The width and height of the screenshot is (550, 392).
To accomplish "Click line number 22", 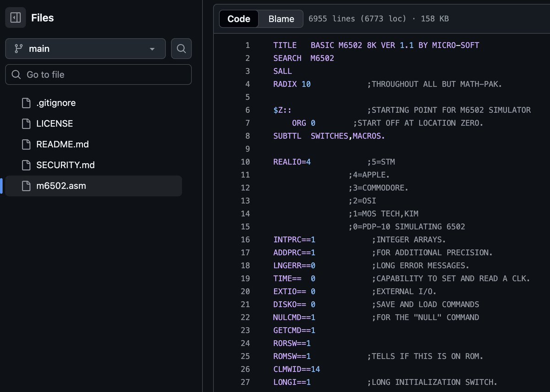I will tap(245, 317).
